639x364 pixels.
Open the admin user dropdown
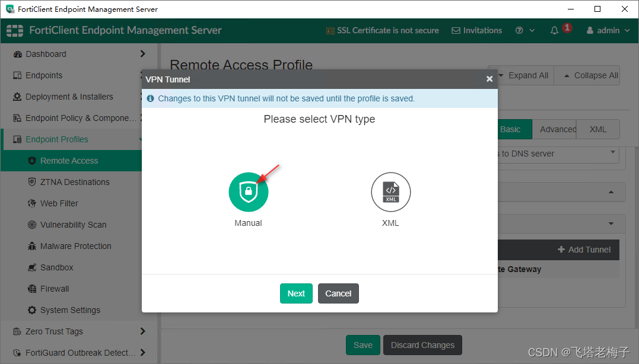point(608,31)
